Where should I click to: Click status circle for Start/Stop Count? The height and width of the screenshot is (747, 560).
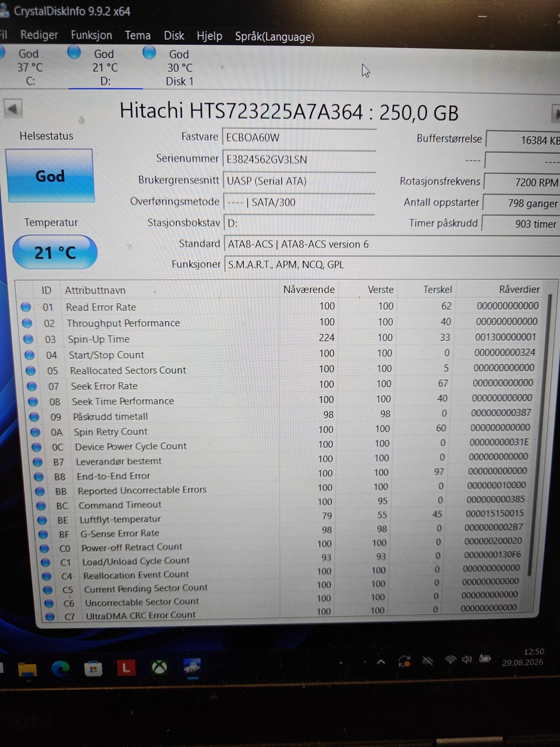point(30,354)
